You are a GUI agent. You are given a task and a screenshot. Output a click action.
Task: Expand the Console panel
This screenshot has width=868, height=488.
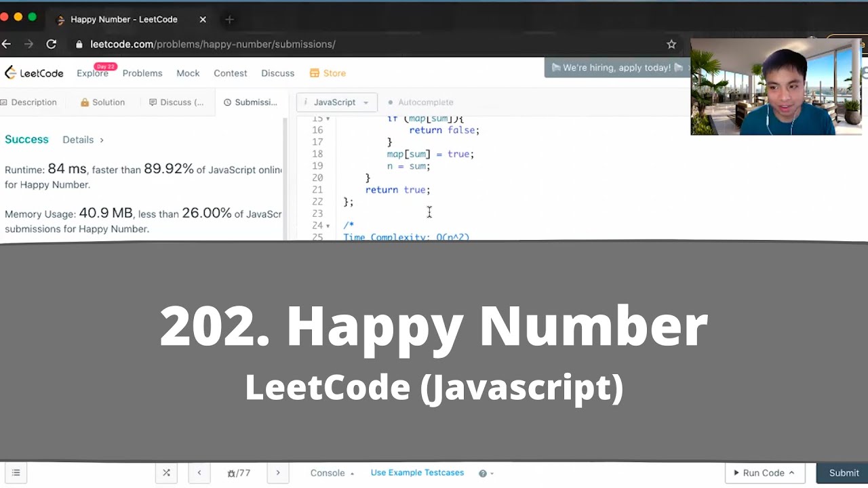[x=332, y=473]
